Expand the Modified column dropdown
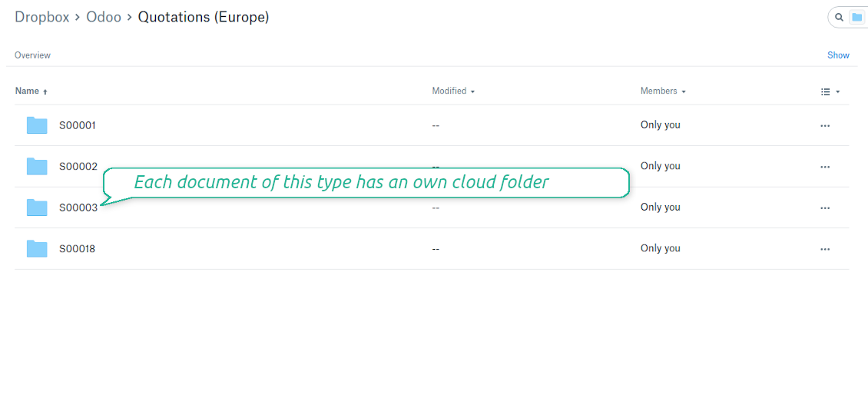 click(x=453, y=91)
